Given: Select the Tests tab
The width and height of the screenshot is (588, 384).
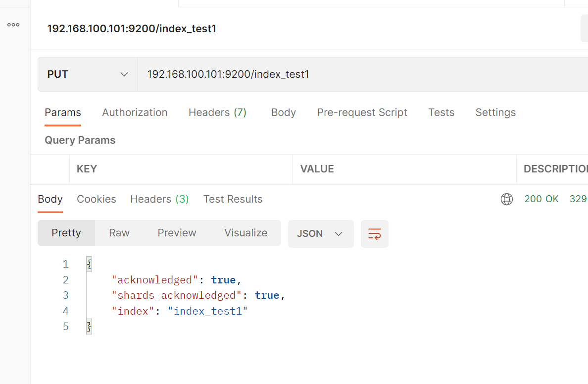Looking at the screenshot, I should click(441, 112).
